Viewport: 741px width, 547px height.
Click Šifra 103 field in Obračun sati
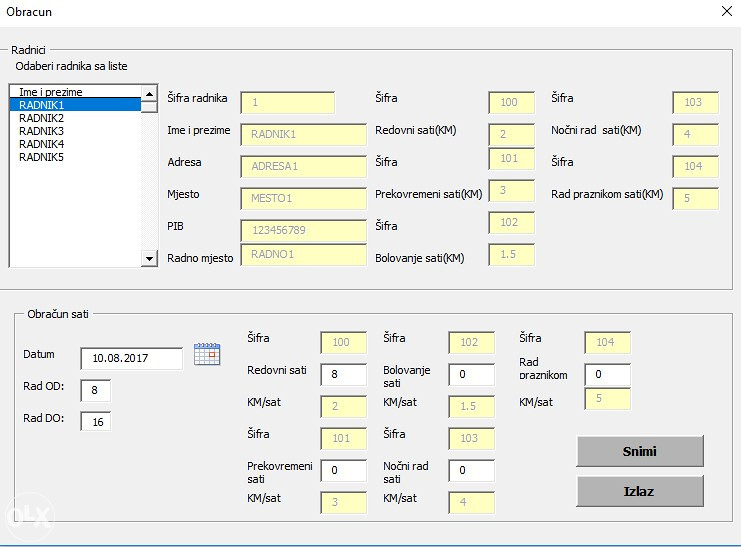[x=471, y=439]
